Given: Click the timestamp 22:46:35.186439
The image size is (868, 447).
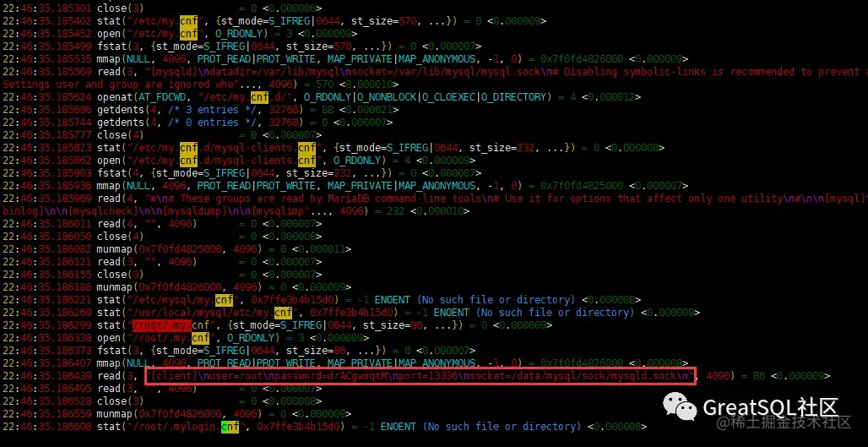Looking at the screenshot, I should (x=47, y=377).
